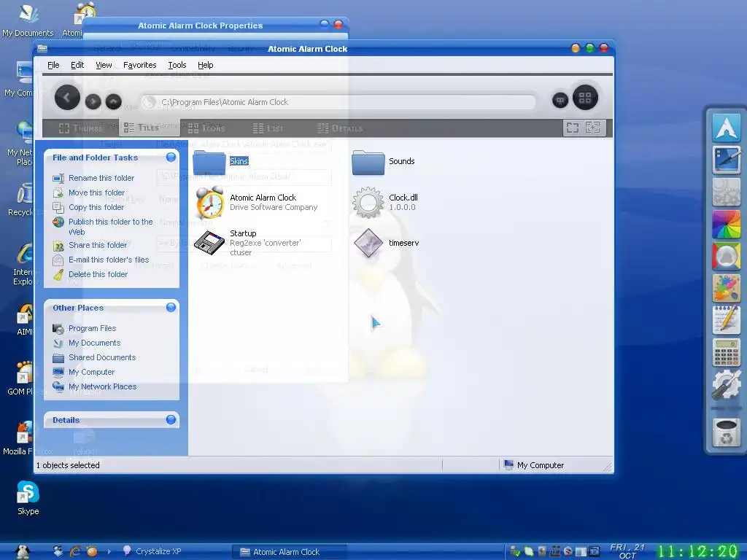Select the Clock.dll gear icon
The image size is (747, 560).
[368, 203]
